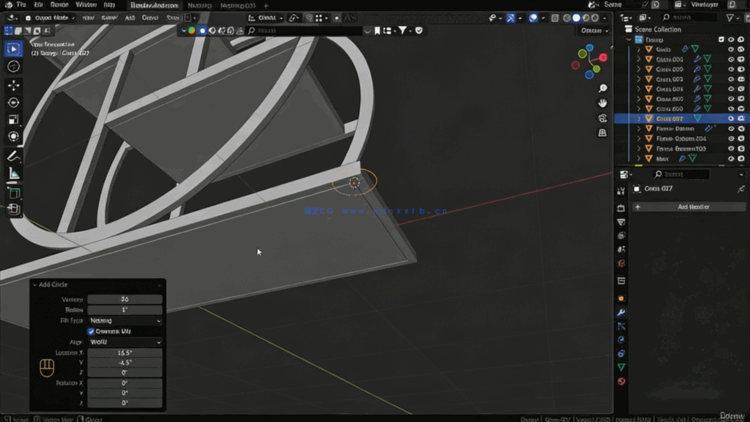Open the Options dropdown in viewport
Viewport: 750px width, 422px height.
pyautogui.click(x=594, y=31)
